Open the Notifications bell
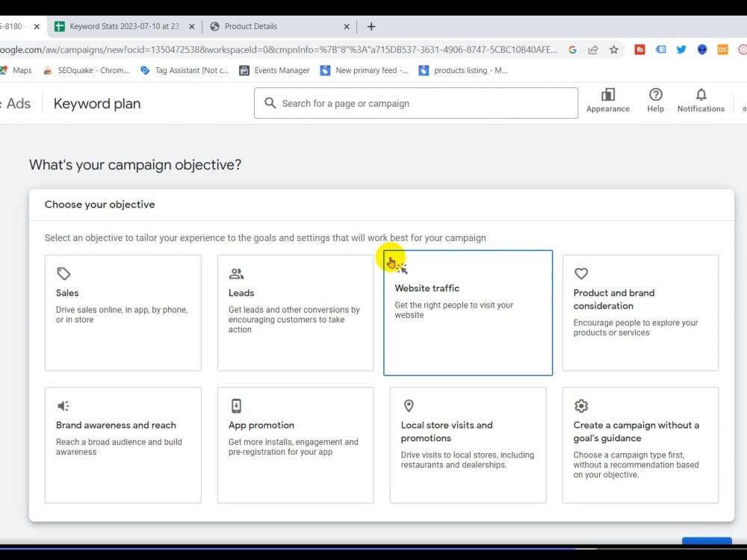 701,101
